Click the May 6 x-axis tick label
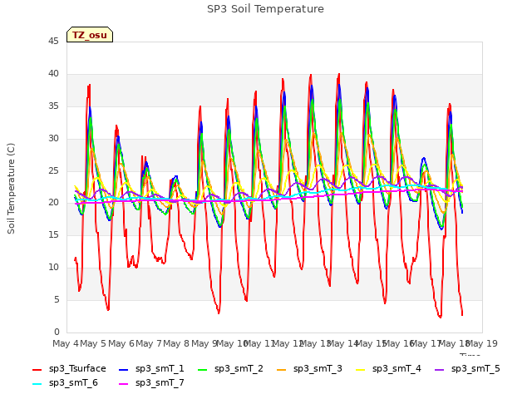 121,343
